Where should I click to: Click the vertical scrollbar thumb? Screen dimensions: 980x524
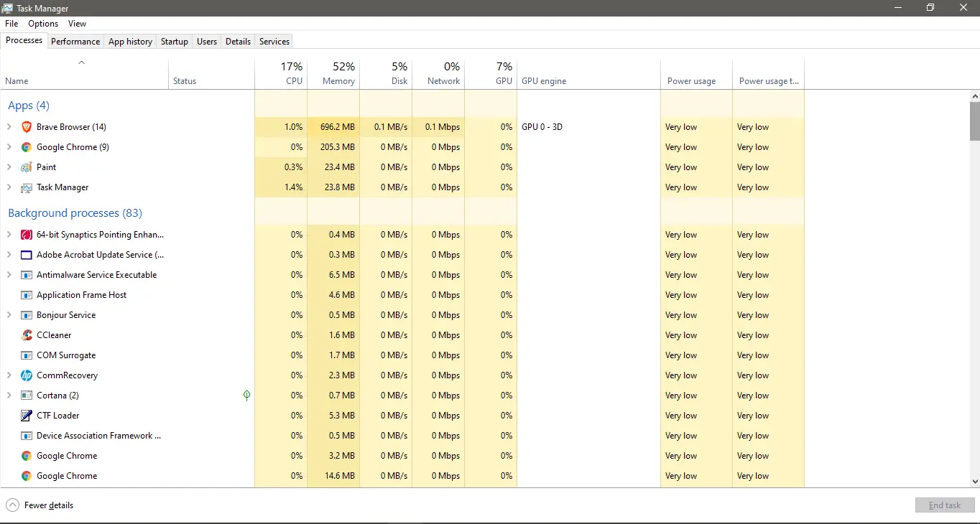(974, 121)
